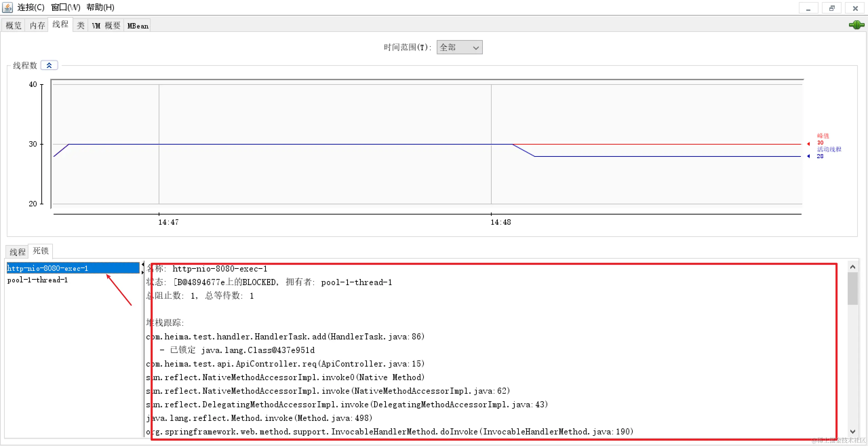This screenshot has width=868, height=446.
Task: Open the 连接(C) menu
Action: [x=31, y=7]
